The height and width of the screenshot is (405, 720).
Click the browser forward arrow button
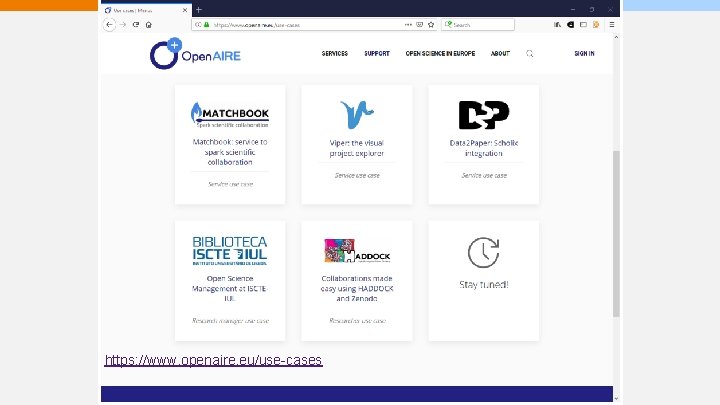pos(123,25)
